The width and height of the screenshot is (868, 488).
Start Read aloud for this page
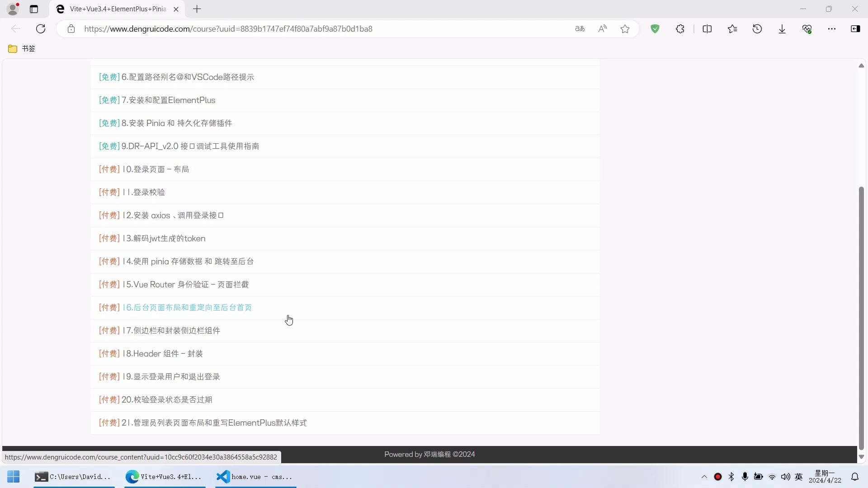coord(602,28)
